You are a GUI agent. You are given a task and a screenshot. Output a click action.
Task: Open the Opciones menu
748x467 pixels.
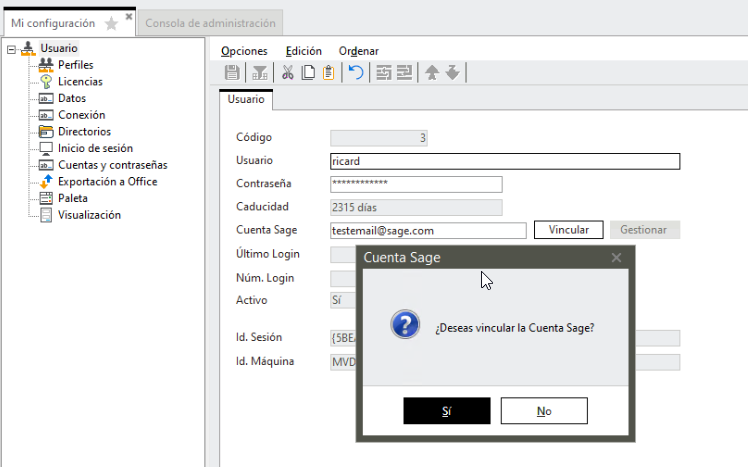click(x=244, y=51)
